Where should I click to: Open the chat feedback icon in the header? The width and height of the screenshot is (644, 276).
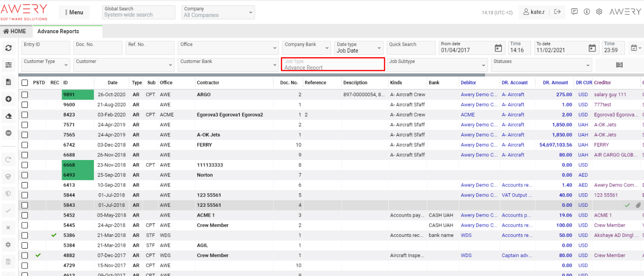coord(574,12)
